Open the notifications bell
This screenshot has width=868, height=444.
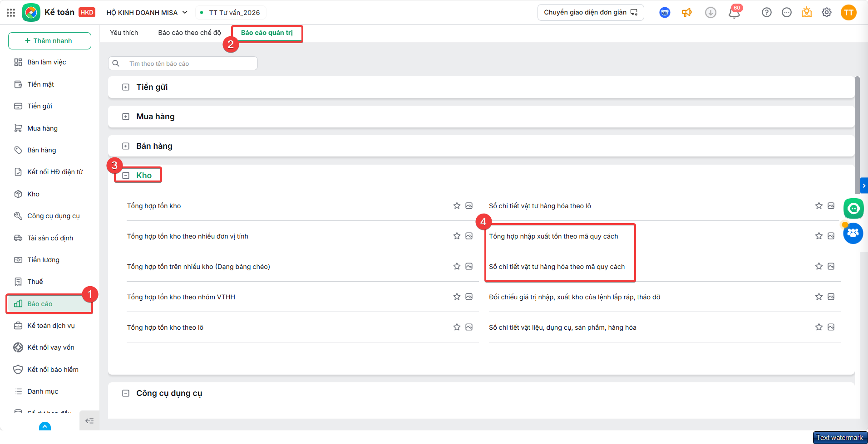(x=734, y=13)
